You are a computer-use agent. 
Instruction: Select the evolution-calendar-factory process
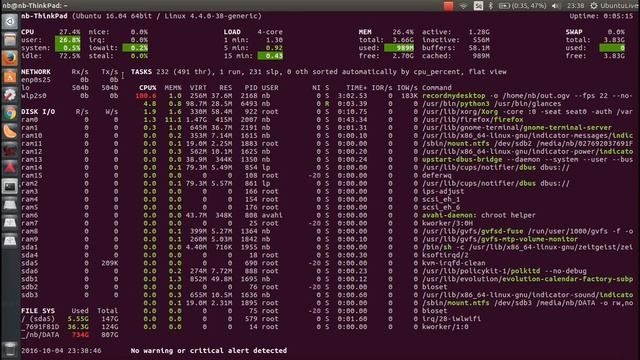pyautogui.click(x=527, y=279)
